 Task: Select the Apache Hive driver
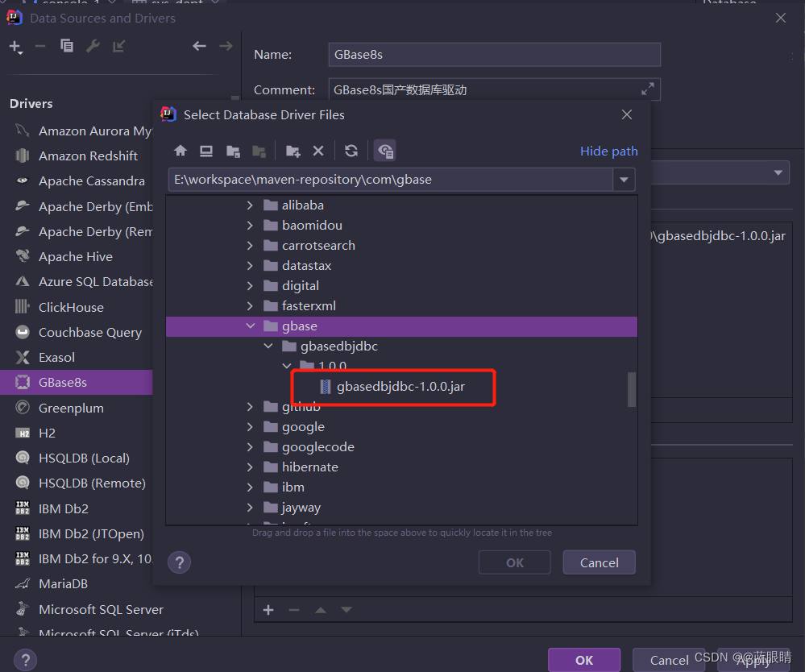[76, 257]
